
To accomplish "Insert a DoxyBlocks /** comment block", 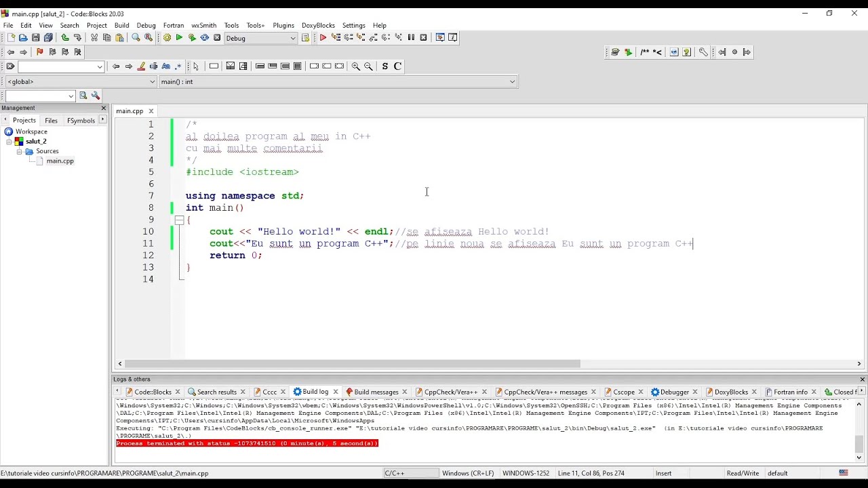I will point(644,52).
